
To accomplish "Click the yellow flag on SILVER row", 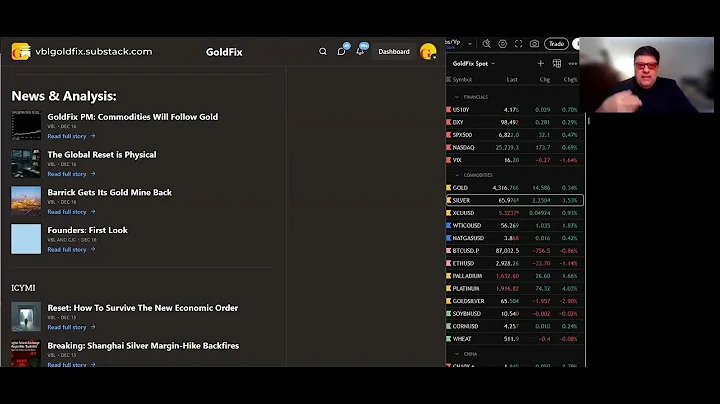I will (449, 200).
